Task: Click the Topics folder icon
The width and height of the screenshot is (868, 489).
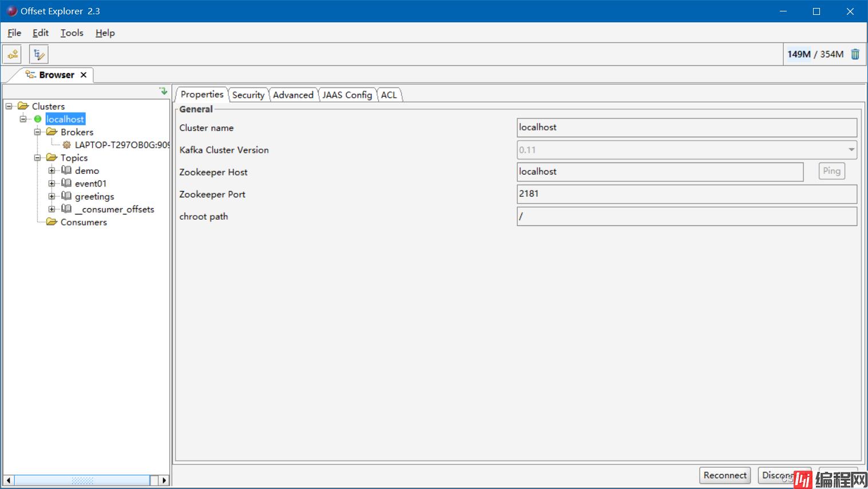Action: (52, 157)
